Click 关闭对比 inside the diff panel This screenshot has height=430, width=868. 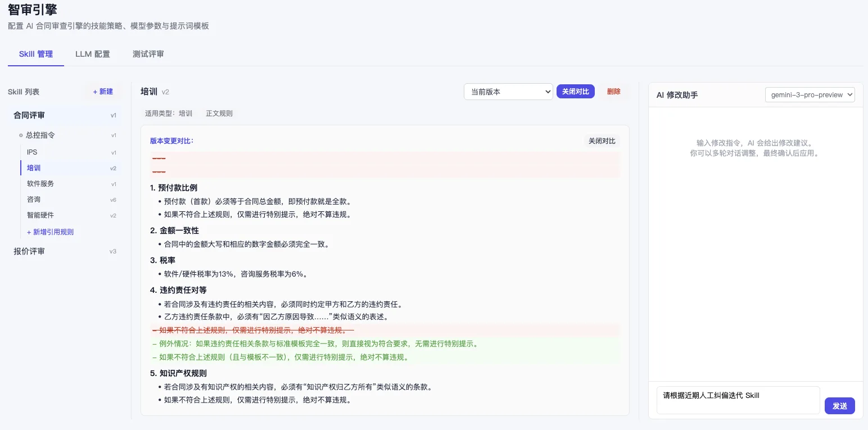click(602, 141)
